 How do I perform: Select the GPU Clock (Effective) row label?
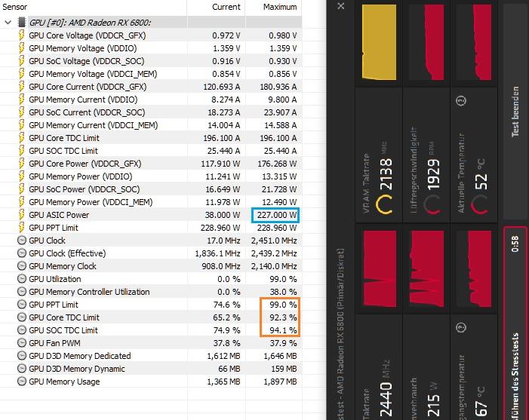(67, 253)
